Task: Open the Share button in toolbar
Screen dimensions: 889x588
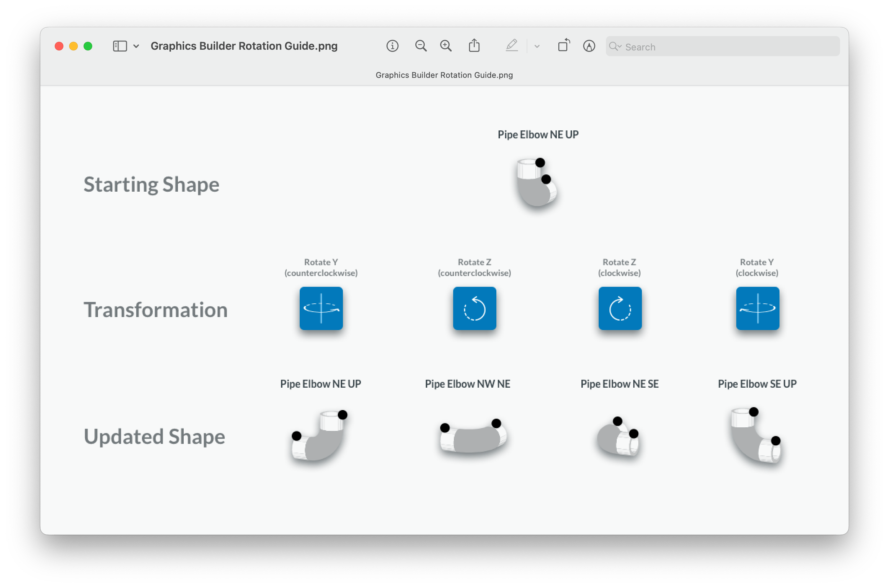Action: tap(474, 46)
